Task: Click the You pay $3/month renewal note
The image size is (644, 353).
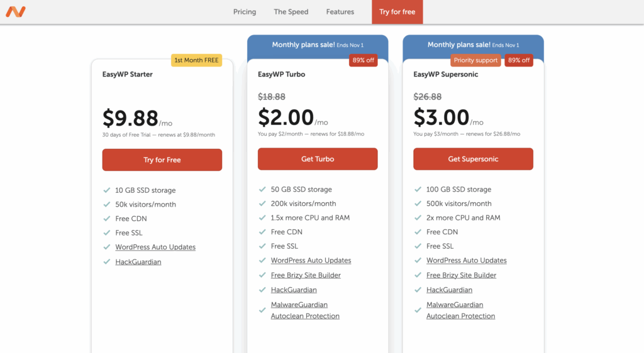Action: click(x=467, y=134)
